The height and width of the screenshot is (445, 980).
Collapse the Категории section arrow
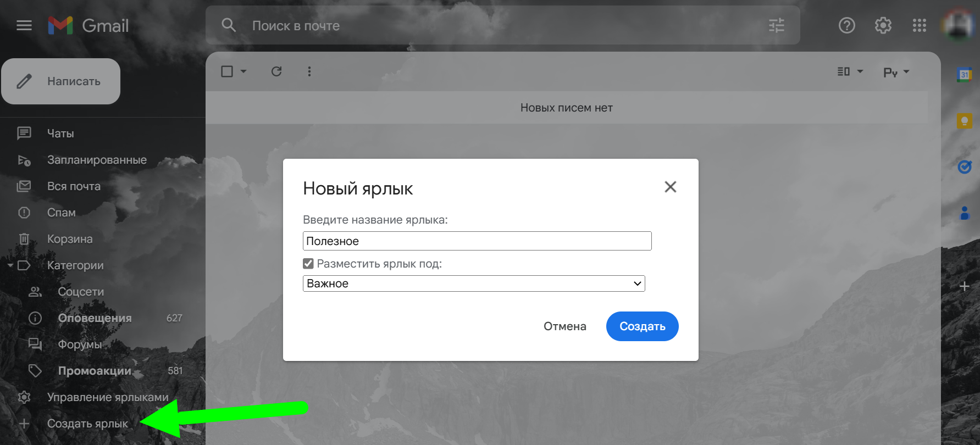click(10, 265)
